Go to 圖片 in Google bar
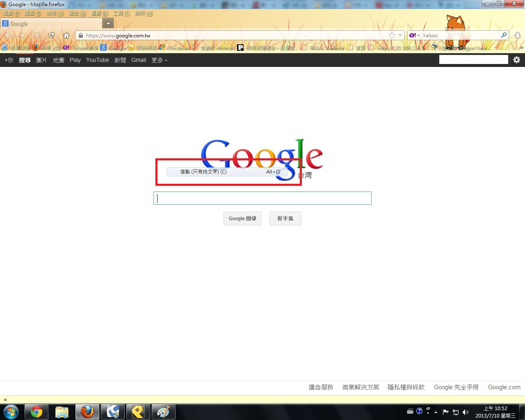 (41, 60)
